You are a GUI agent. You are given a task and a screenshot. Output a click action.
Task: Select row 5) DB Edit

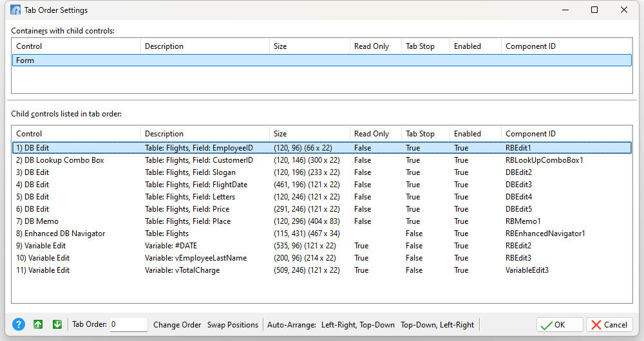click(x=322, y=196)
